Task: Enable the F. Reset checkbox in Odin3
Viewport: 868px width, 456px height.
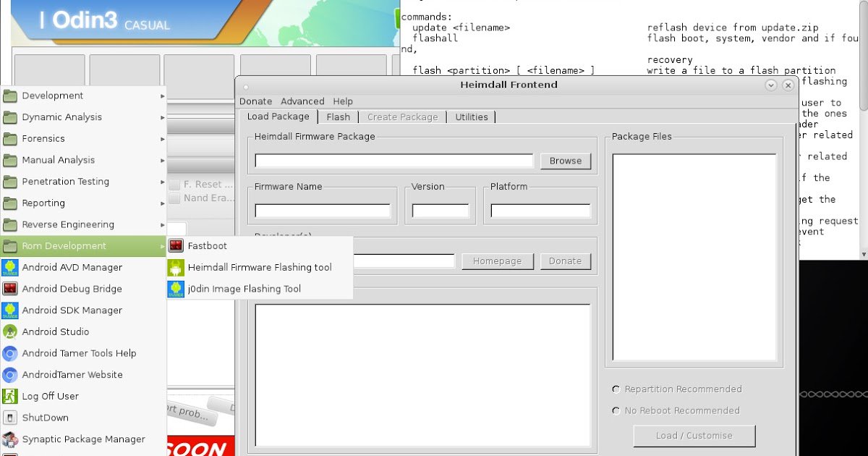Action: click(x=174, y=185)
